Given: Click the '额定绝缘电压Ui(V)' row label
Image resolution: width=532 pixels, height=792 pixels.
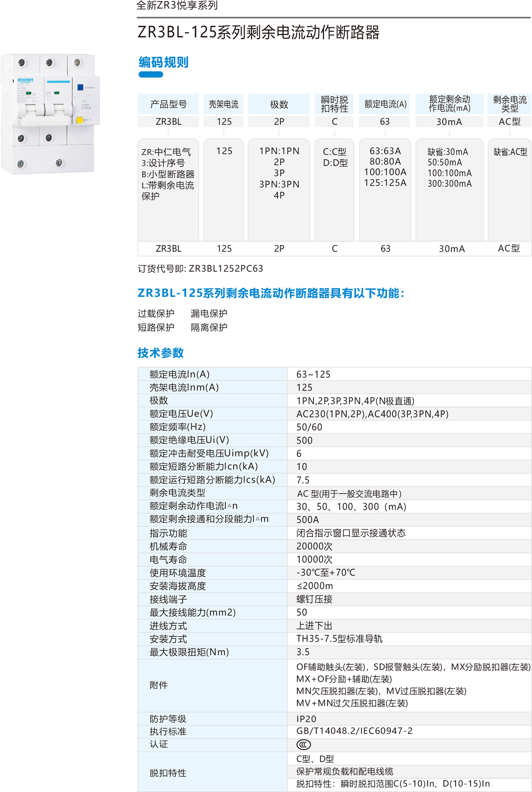Looking at the screenshot, I should (189, 440).
